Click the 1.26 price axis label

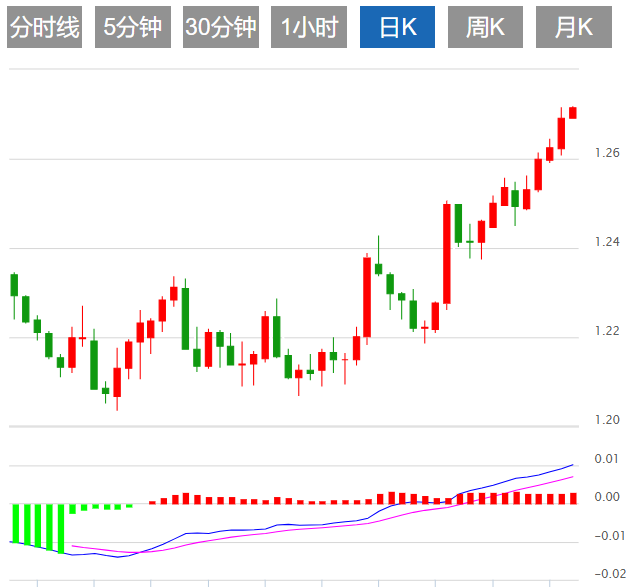tap(607, 153)
